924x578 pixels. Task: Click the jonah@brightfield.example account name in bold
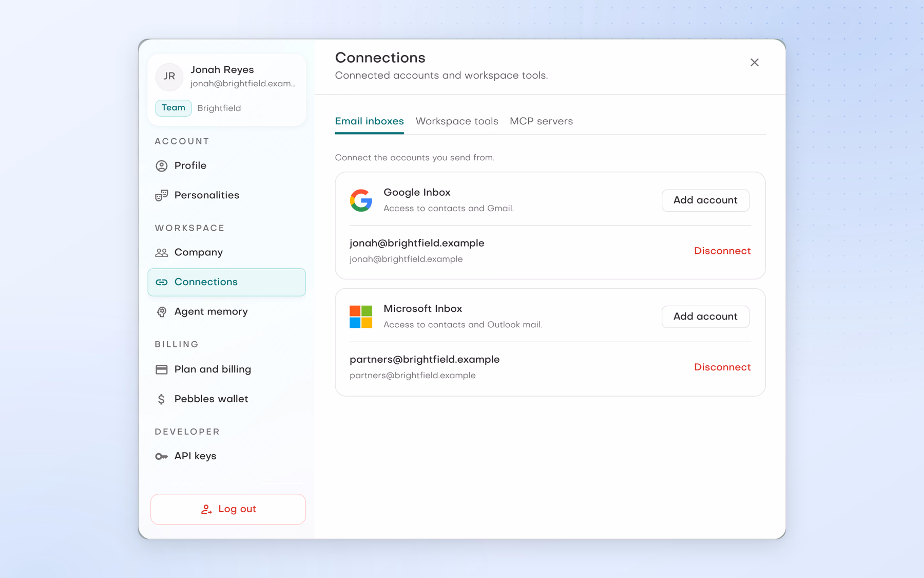[x=417, y=244]
